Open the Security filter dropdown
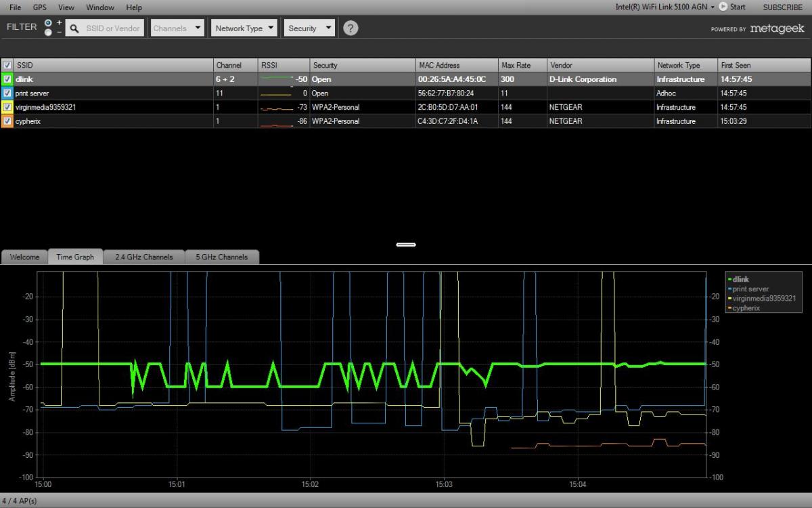The height and width of the screenshot is (508, 812). click(x=310, y=28)
